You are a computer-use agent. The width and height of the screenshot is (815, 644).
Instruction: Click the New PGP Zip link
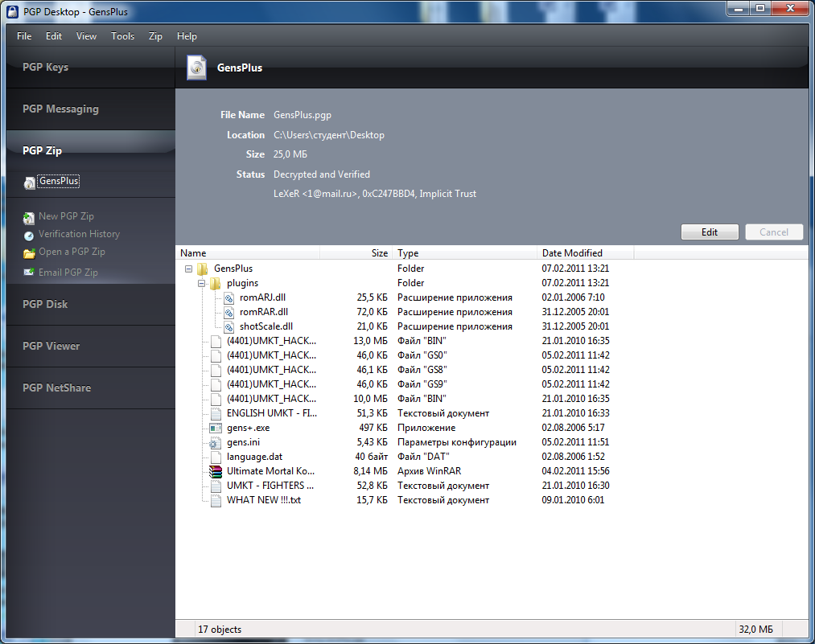pos(66,216)
